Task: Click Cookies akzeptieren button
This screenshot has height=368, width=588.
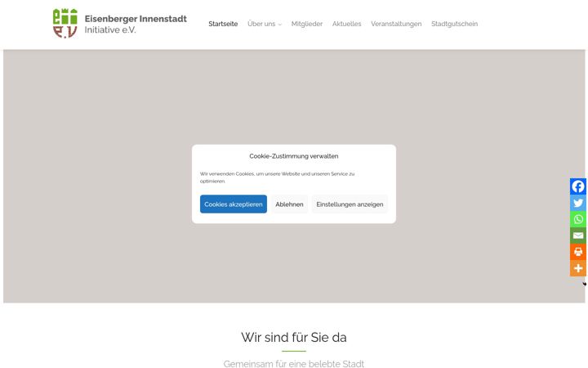Action: (234, 204)
